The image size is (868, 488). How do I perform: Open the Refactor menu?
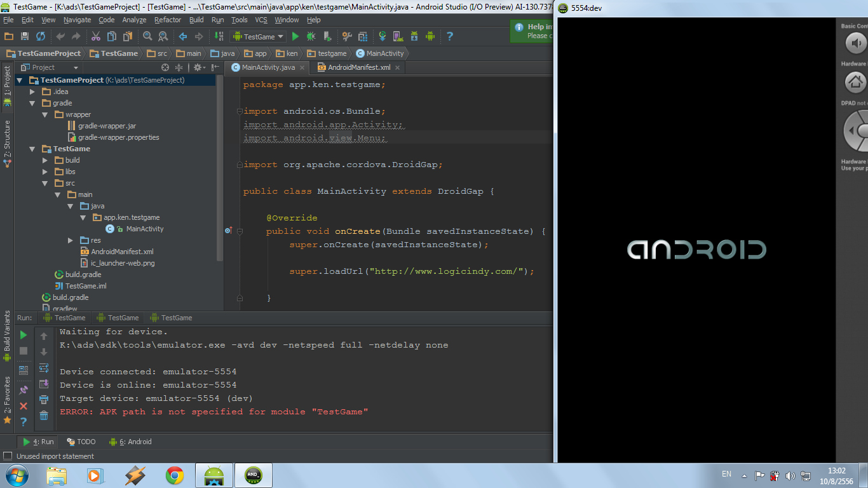pos(168,20)
